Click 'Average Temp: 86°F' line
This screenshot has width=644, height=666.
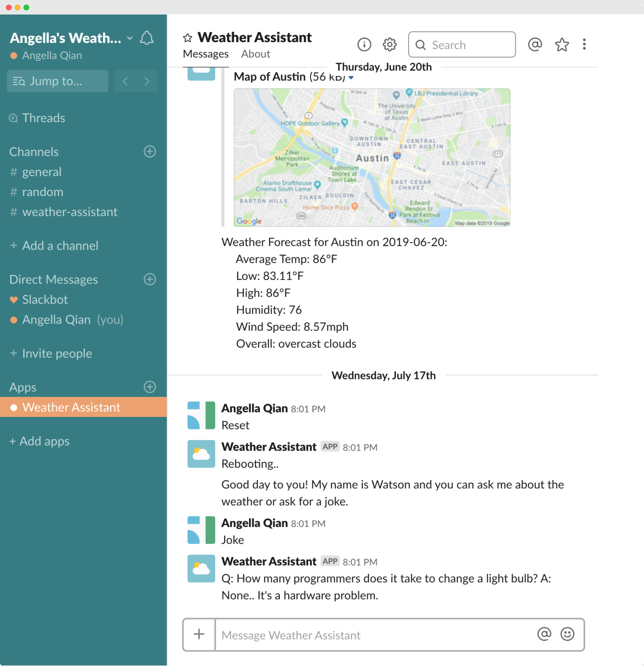[x=286, y=259]
